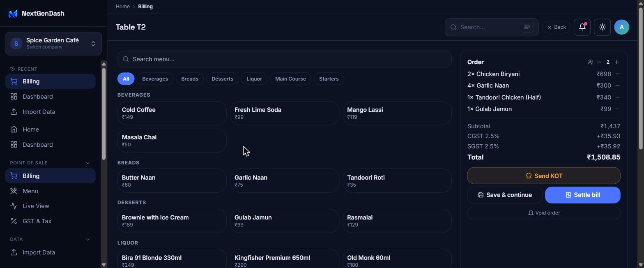Filter menu by Liquor
The height and width of the screenshot is (268, 644).
(254, 79)
